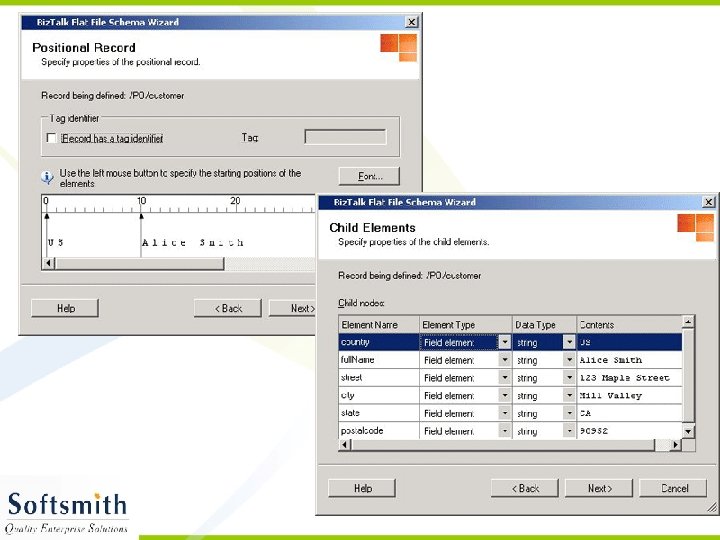Open Element Type dropdown for fullName row
The height and width of the screenshot is (540, 720).
[x=505, y=360]
